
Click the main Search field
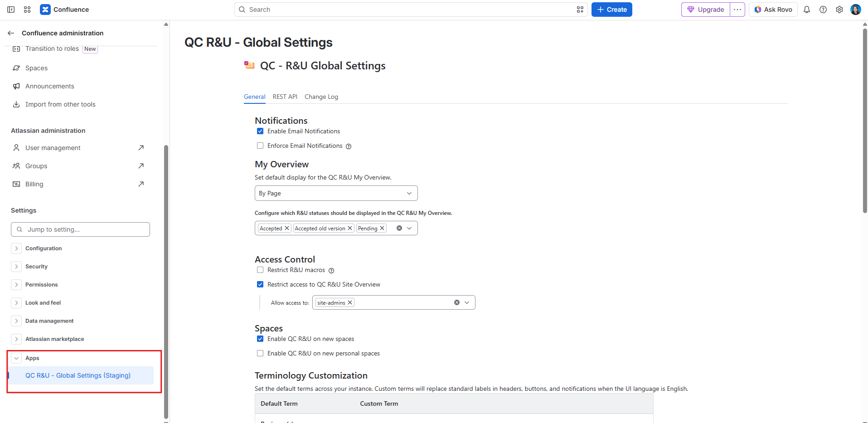(411, 10)
